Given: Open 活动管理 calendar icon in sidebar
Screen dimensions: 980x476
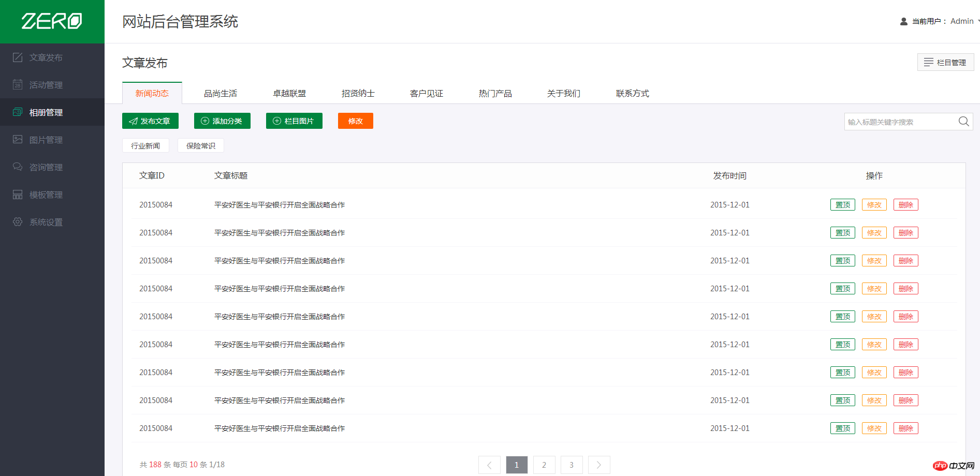Looking at the screenshot, I should point(18,84).
